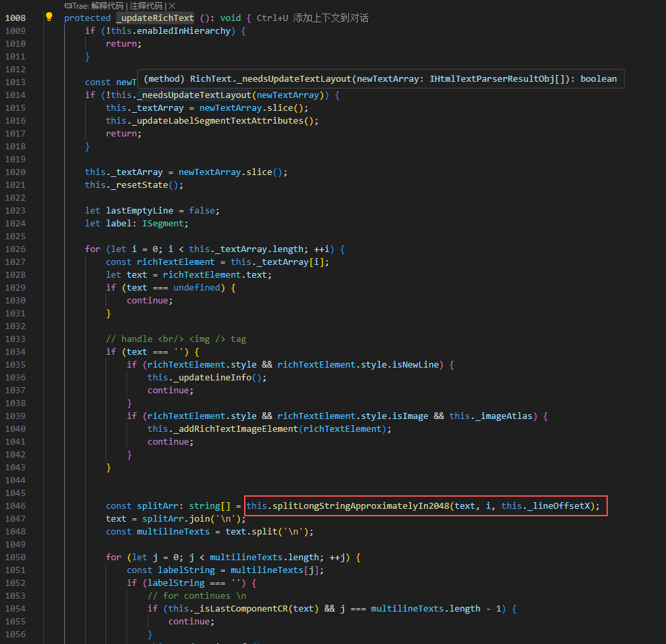This screenshot has height=644, width=666.
Task: Click '_updateLabelSegmentTextAttributes' call on line 1016
Action: click(218, 120)
